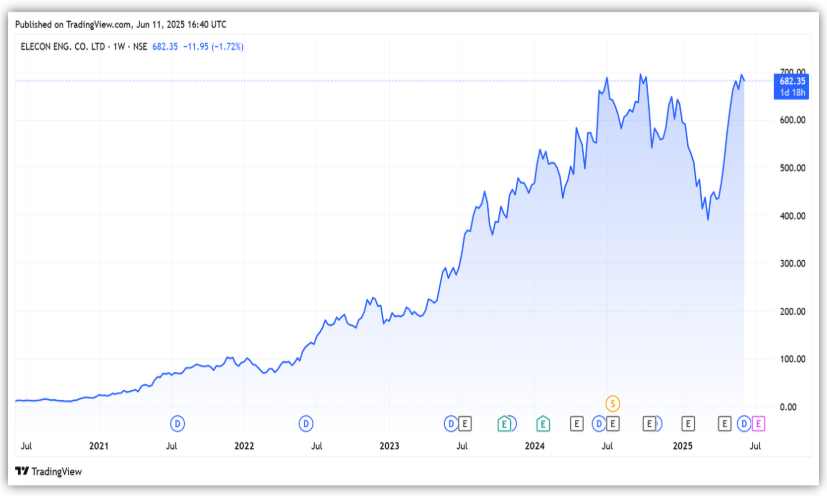Click the Jul 2023 dividend 'D' marker
The height and width of the screenshot is (496, 827).
451,424
